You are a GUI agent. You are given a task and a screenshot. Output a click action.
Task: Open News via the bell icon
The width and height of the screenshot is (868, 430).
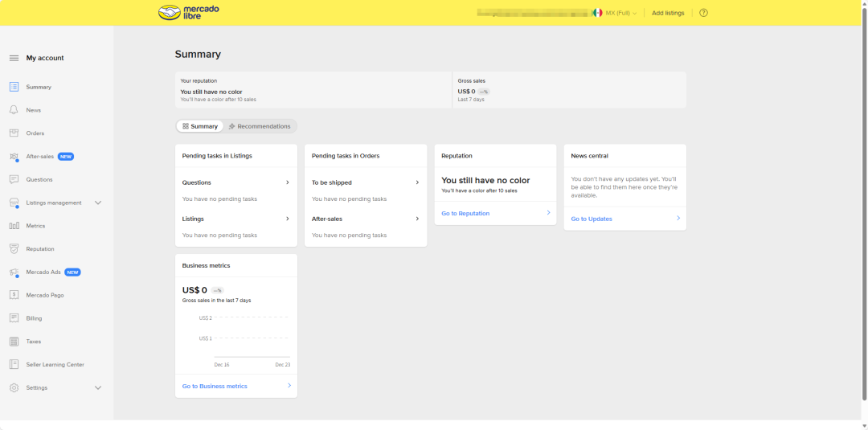click(x=14, y=110)
